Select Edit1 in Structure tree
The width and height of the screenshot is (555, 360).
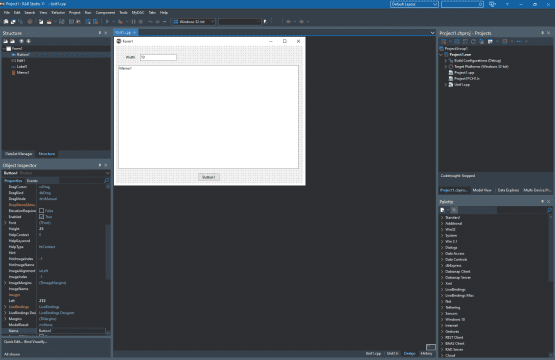[21, 61]
